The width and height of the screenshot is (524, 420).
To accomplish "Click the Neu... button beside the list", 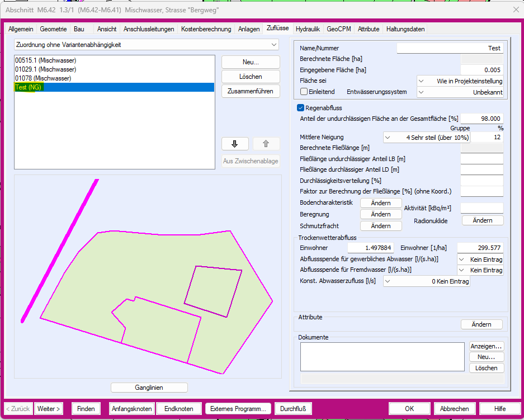I will click(251, 62).
